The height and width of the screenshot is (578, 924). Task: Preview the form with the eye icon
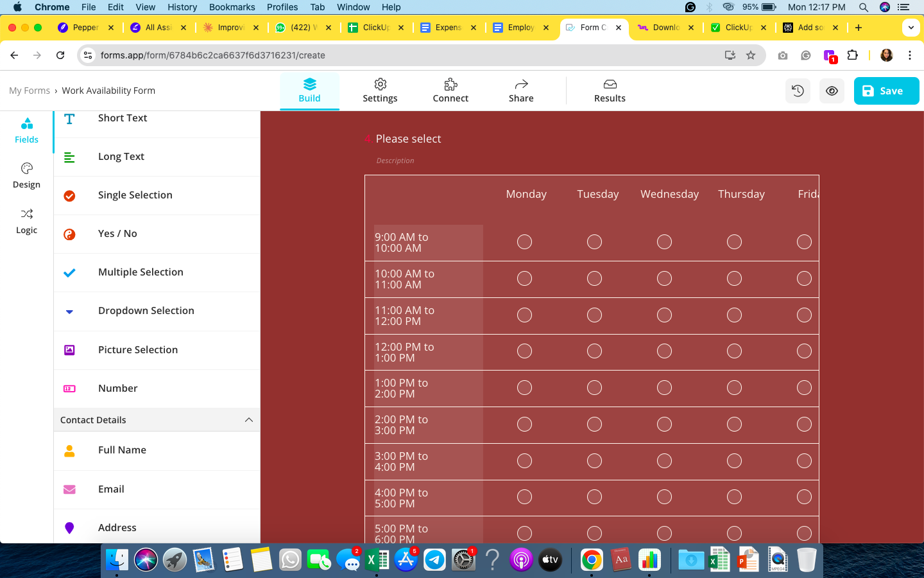(832, 91)
